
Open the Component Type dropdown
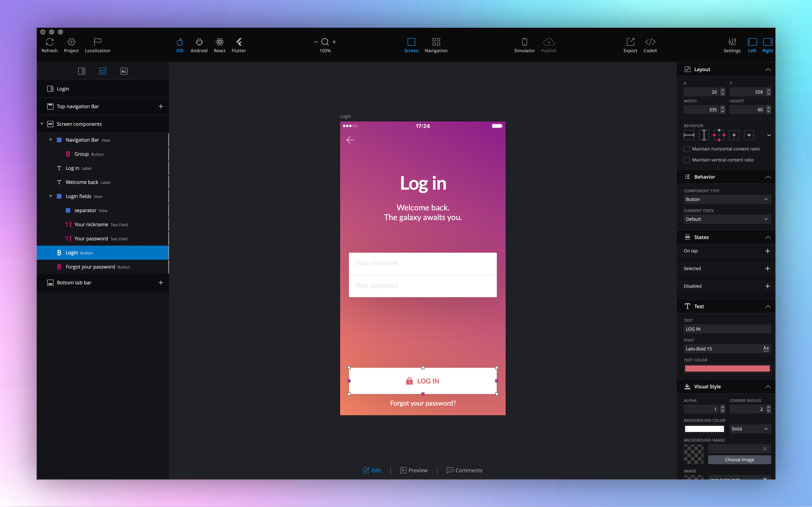[727, 200]
